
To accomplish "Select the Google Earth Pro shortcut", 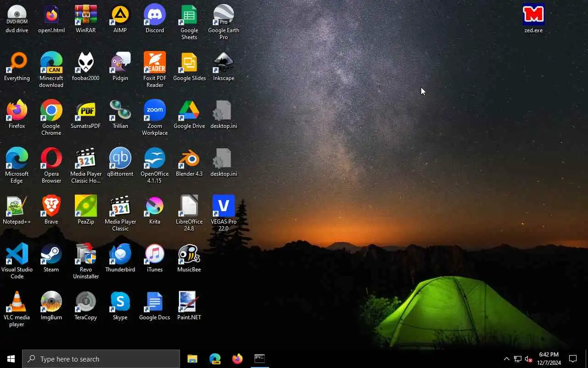I will point(224,22).
